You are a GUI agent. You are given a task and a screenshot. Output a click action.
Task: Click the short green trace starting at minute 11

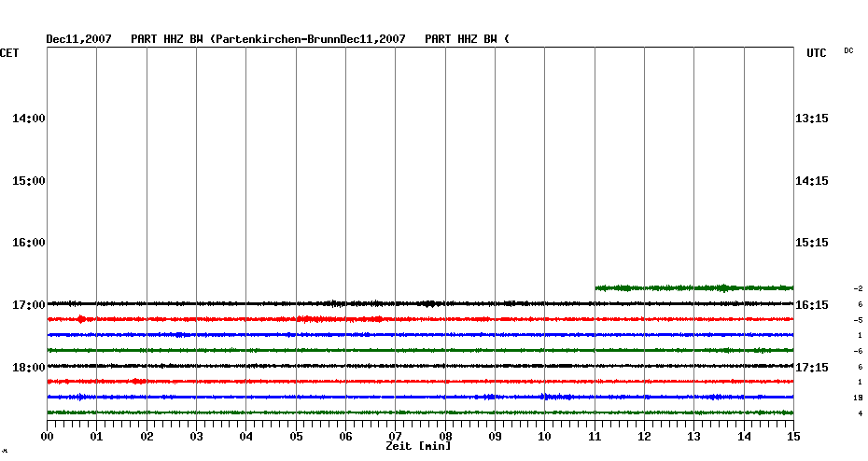[x=693, y=287]
